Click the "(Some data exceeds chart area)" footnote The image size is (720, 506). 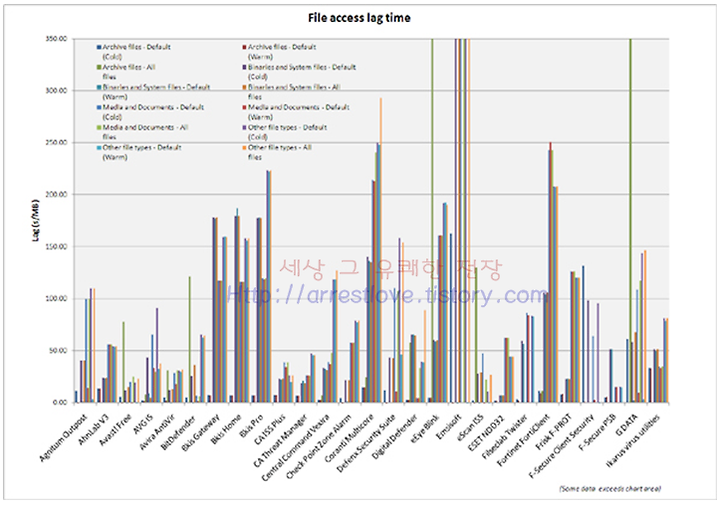[x=610, y=489]
